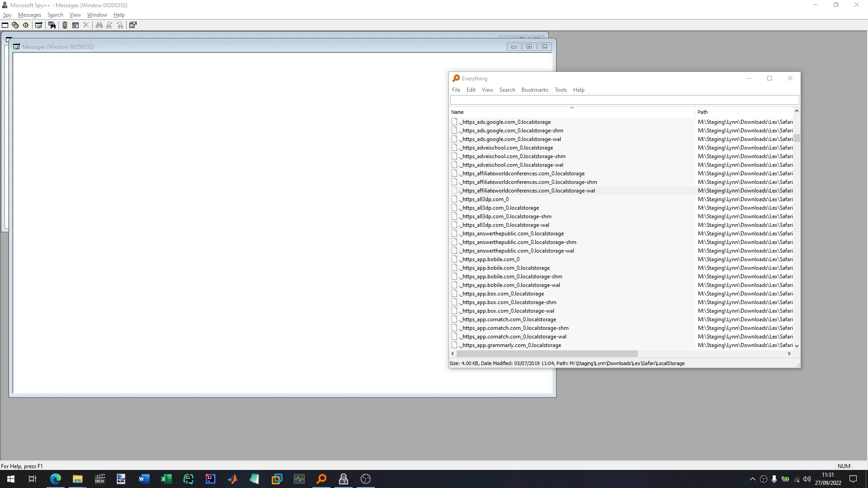The width and height of the screenshot is (868, 488).
Task: Start message logging with the Log Messages icon
Action: tap(38, 25)
